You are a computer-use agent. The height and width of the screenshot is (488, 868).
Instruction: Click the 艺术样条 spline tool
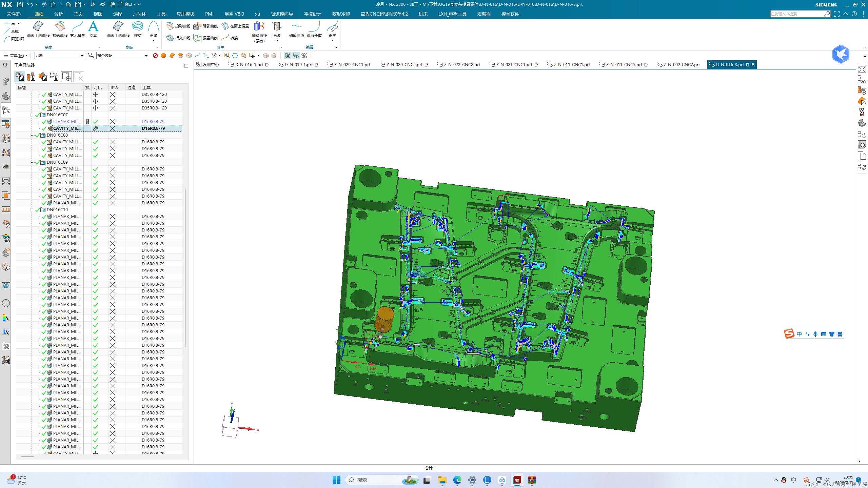pyautogui.click(x=78, y=29)
